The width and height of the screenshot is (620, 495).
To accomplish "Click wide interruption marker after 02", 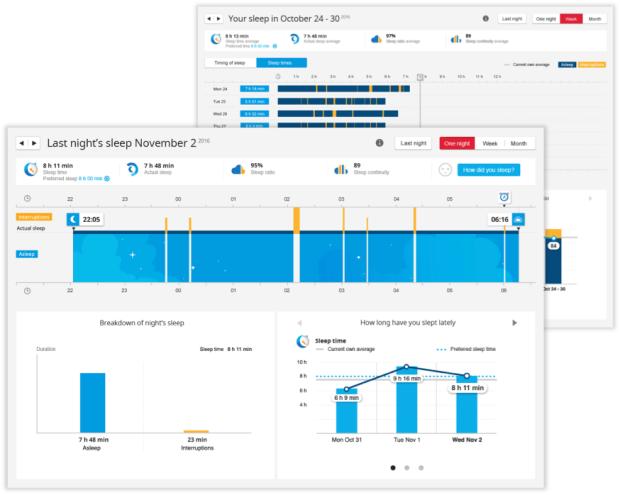I will pyautogui.click(x=297, y=221).
